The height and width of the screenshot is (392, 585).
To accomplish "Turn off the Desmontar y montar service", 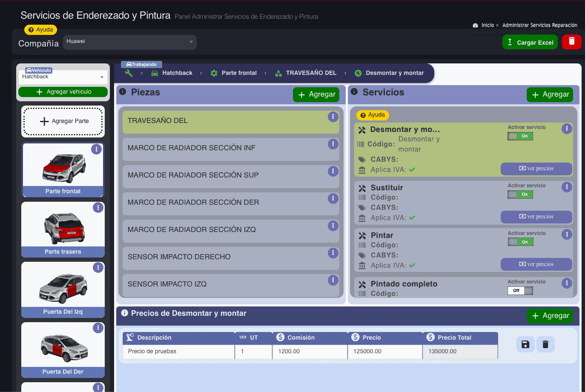I will point(520,136).
